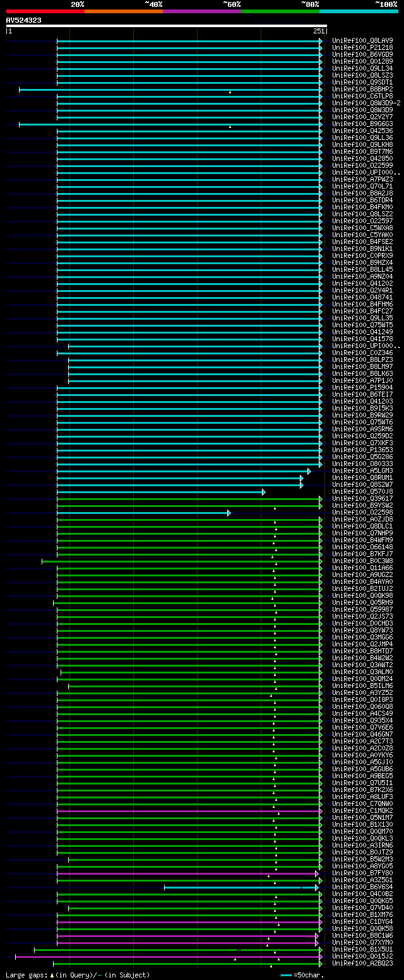The width and height of the screenshot is (404, 980).
Task: Open hit UniRef100_Q42850
Action: [x=362, y=158]
